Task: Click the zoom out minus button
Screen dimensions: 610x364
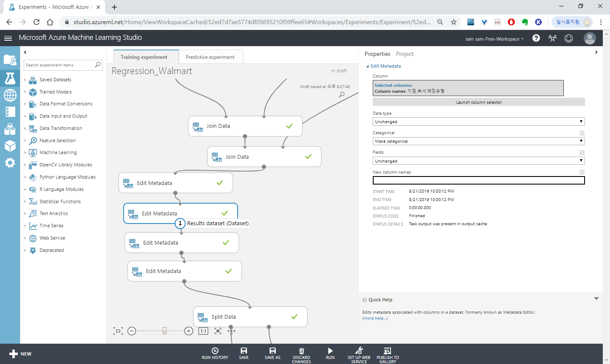Action: (132, 331)
